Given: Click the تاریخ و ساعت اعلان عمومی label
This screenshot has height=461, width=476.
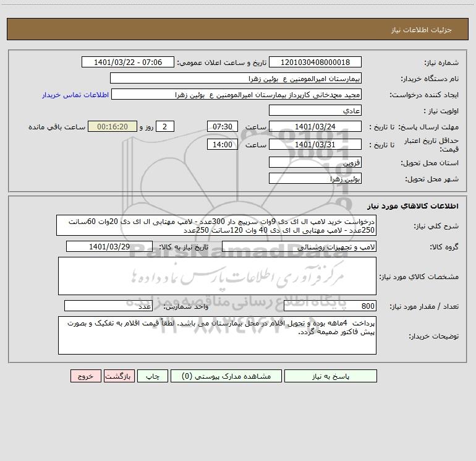Looking at the screenshot, I should coord(221,62).
